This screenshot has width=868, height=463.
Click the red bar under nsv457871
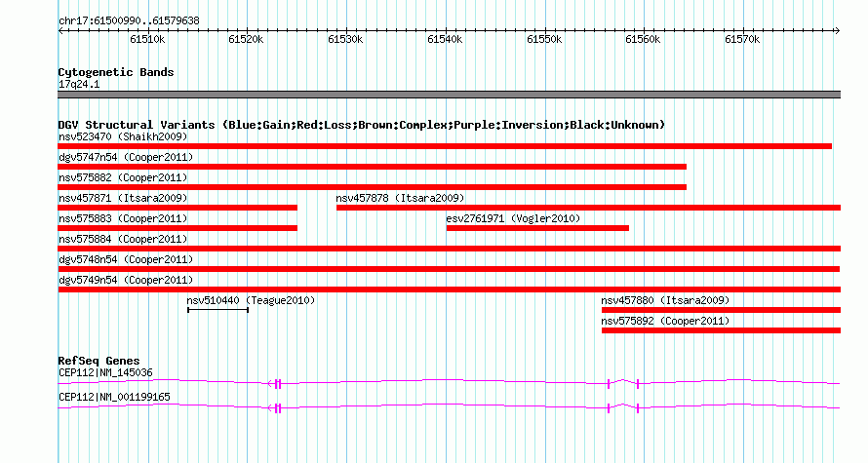[x=178, y=208]
